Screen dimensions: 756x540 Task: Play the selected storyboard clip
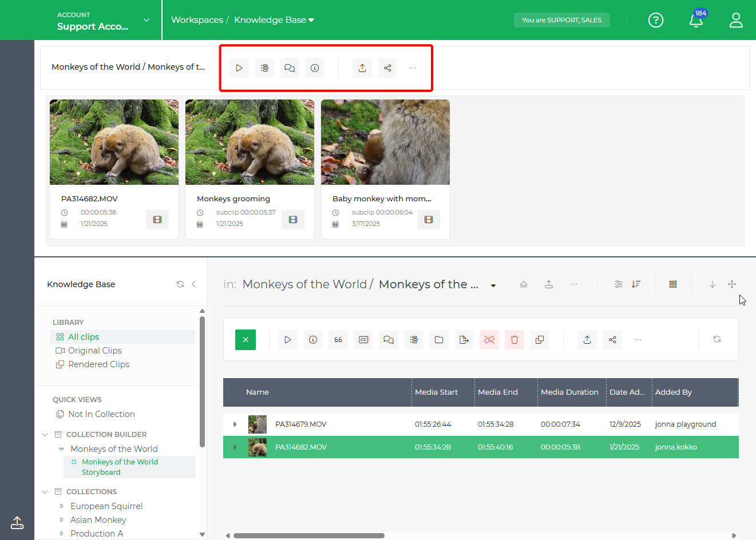[x=239, y=67]
